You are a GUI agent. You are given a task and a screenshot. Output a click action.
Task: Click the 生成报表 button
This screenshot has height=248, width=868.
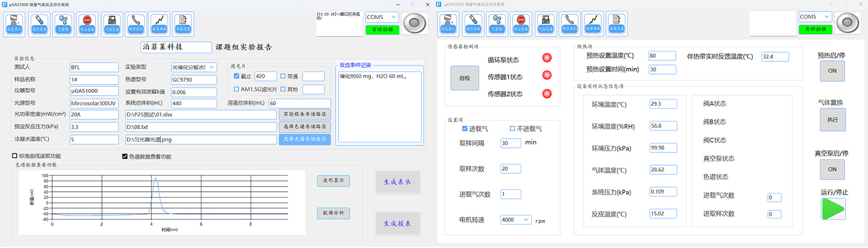397,223
